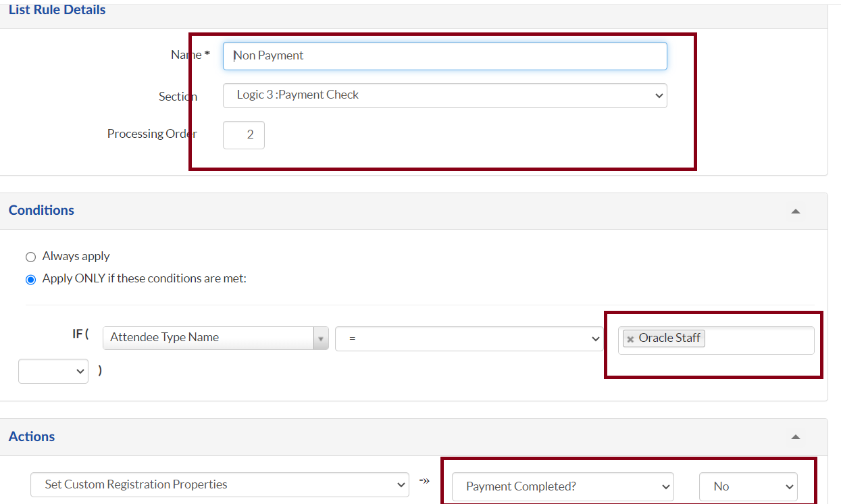841x504 pixels.
Task: Click arrow button beside Attendee Type Name
Action: point(321,338)
